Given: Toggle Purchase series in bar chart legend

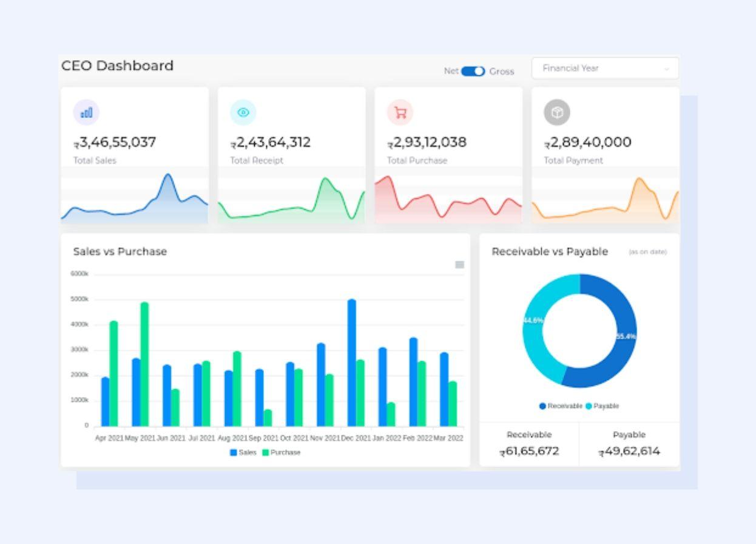Looking at the screenshot, I should (x=282, y=452).
